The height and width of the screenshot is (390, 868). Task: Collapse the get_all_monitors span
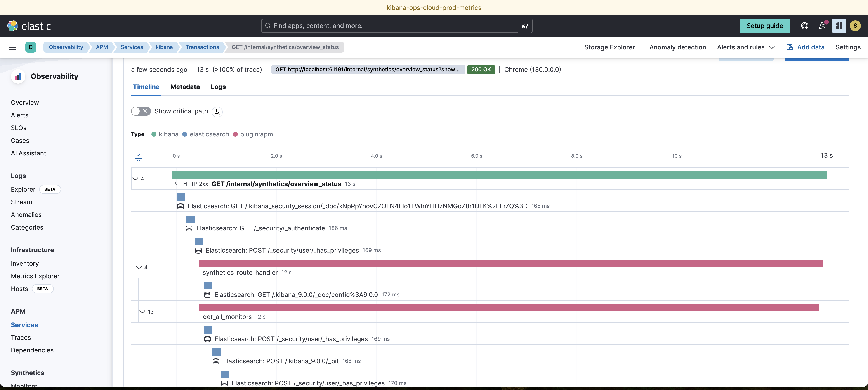tap(142, 312)
